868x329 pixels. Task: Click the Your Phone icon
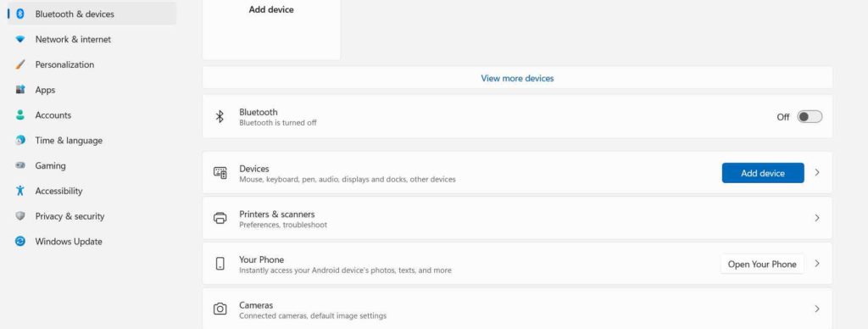pos(220,264)
